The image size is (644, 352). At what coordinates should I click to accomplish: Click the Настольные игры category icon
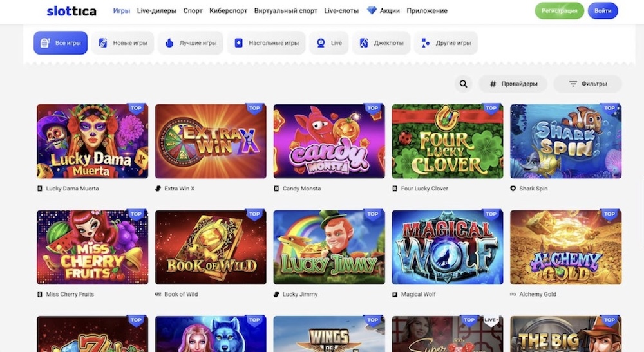238,43
